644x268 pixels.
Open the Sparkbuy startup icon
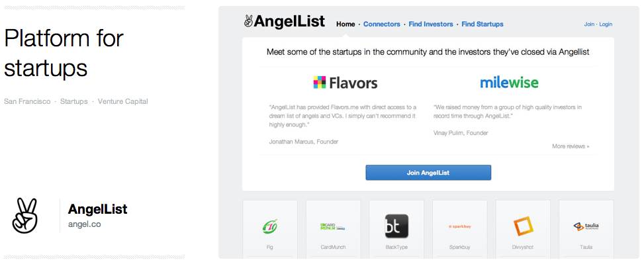[x=459, y=226]
